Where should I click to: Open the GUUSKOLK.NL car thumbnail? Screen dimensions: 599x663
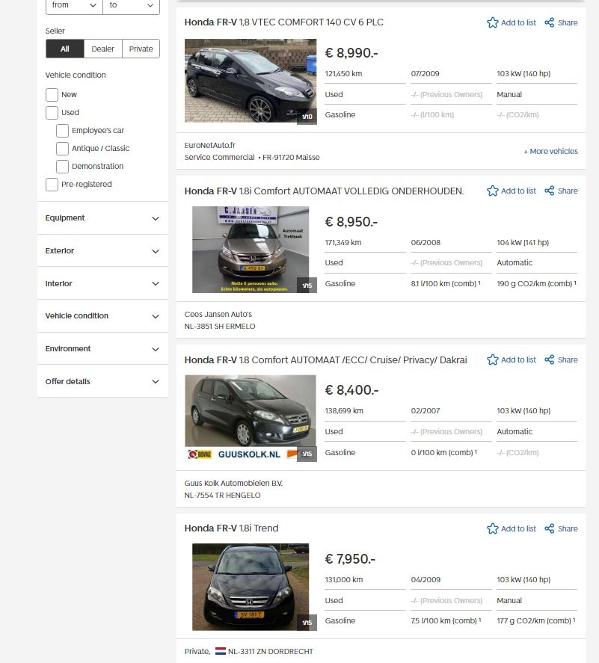pos(250,418)
